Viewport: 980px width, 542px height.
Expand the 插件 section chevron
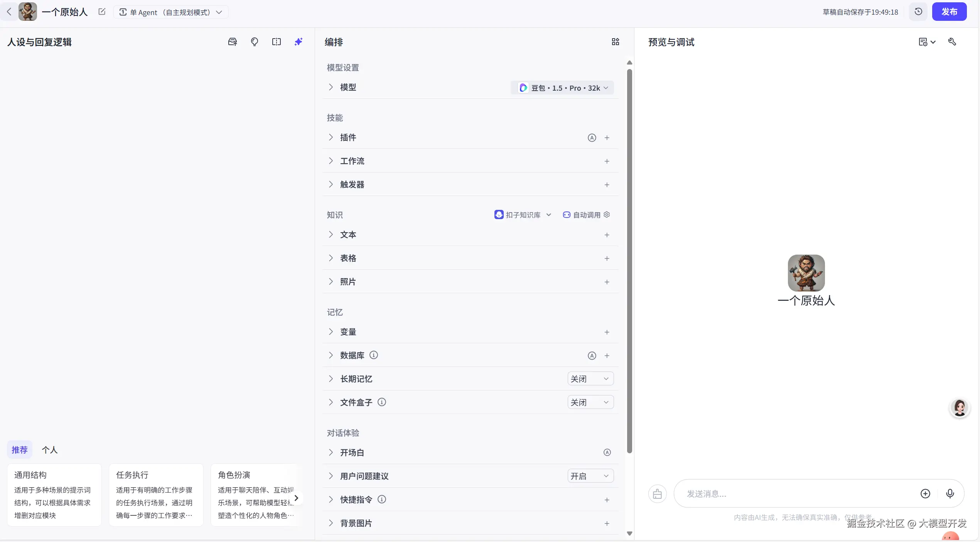[x=331, y=137]
